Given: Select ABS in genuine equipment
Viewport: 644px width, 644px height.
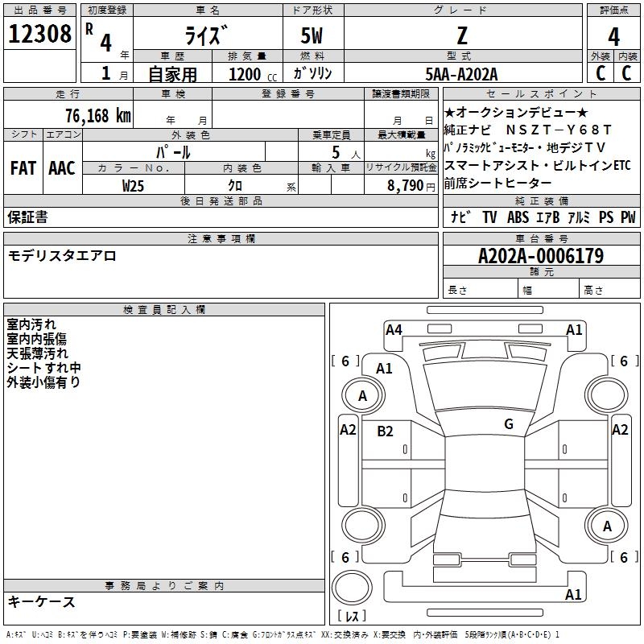Looking at the screenshot, I should (x=518, y=217).
